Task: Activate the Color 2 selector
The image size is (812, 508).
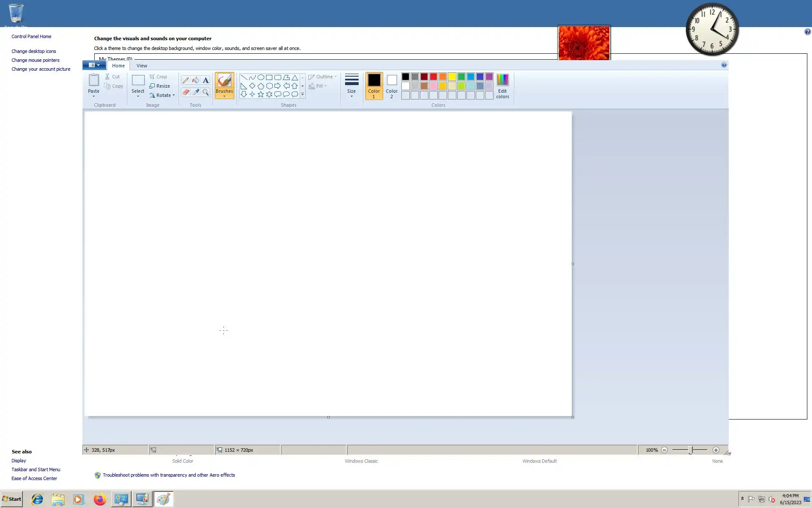Action: pyautogui.click(x=392, y=86)
